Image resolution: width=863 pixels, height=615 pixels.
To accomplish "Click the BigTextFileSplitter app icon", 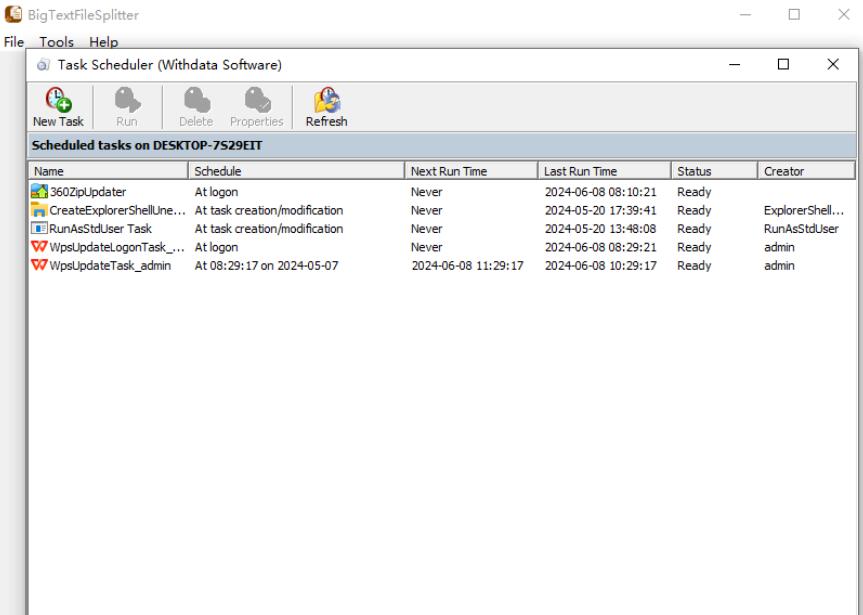I will [x=13, y=14].
